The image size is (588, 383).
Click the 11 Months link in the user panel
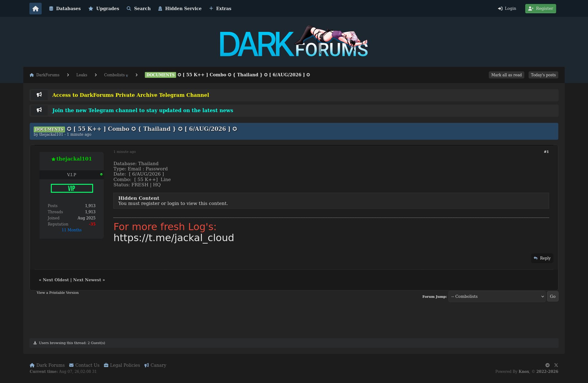point(72,230)
